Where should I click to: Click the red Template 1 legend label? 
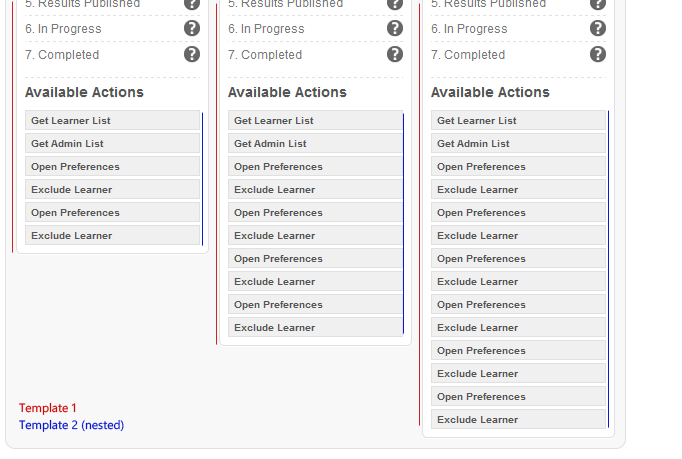tap(48, 408)
